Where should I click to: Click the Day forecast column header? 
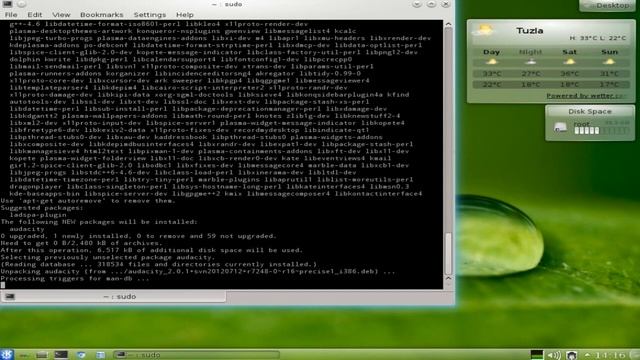pyautogui.click(x=491, y=52)
